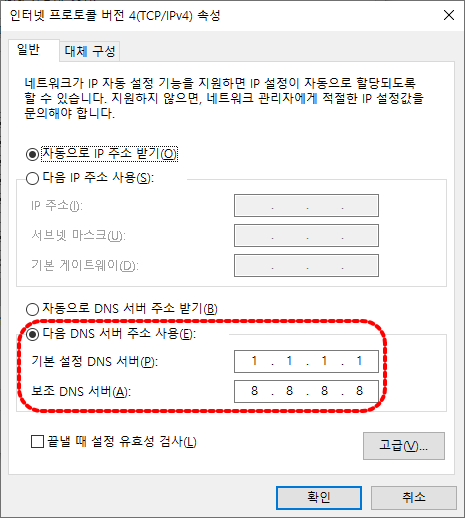Open the 대체 구성 tab
The image size is (465, 518).
coord(90,51)
